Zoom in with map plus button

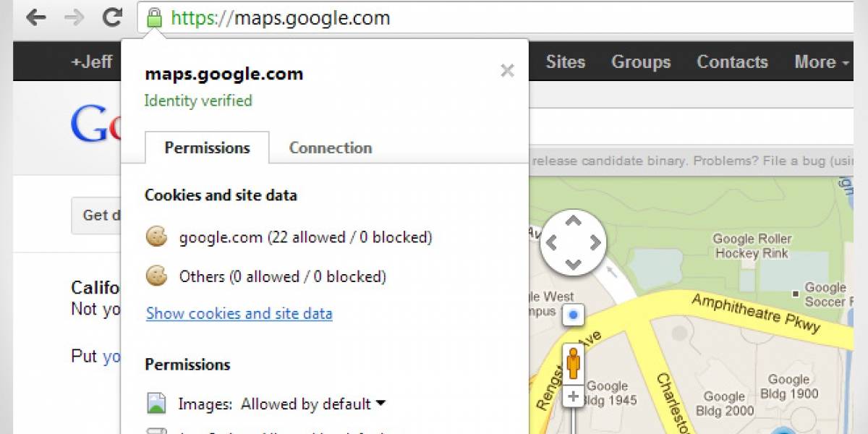tap(573, 396)
